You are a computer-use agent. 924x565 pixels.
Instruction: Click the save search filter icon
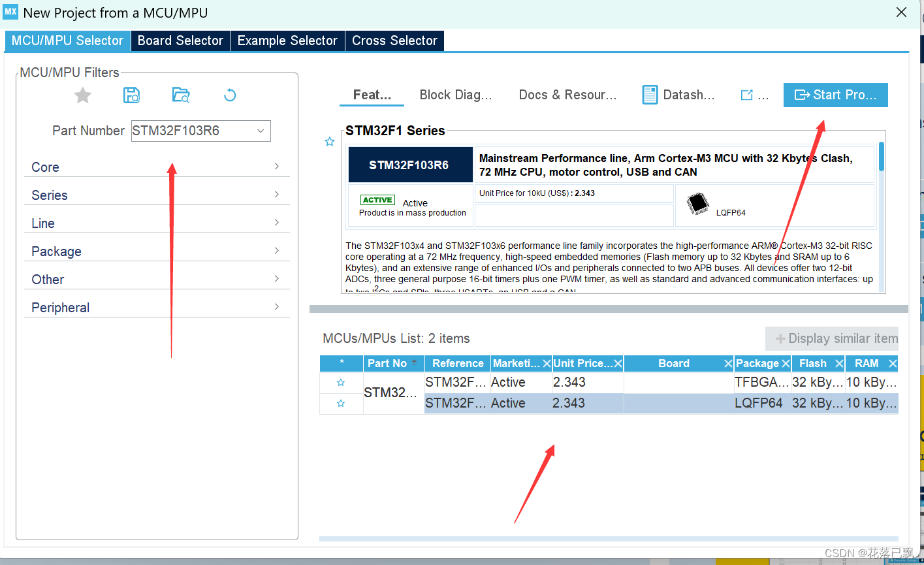131,95
